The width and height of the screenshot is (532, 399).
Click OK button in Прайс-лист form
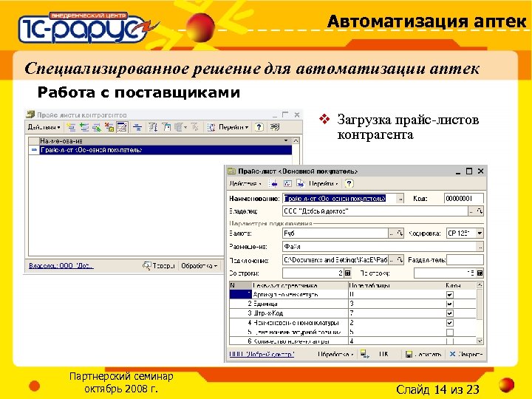click(x=383, y=354)
